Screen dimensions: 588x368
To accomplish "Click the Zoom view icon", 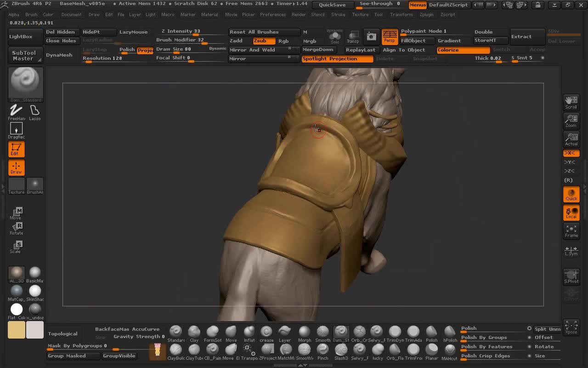I will click(571, 121).
